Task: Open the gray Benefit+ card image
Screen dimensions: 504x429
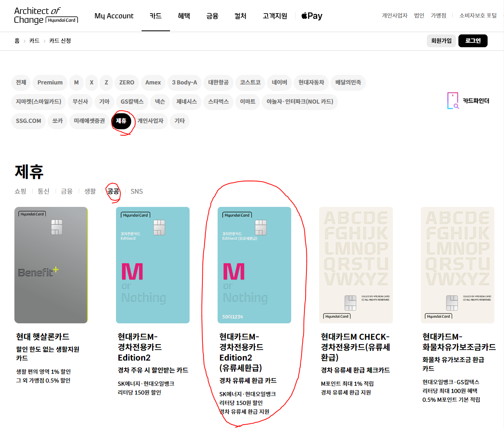Action: tap(51, 265)
